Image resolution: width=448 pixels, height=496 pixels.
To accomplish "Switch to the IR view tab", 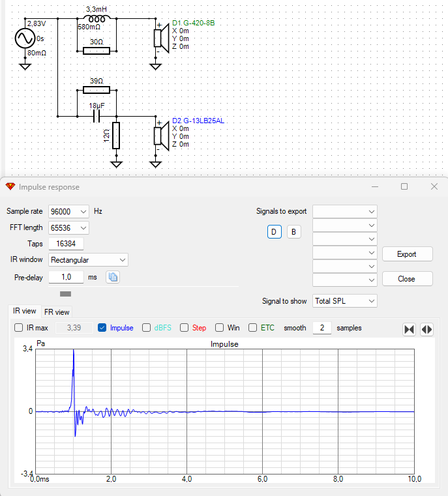I will (x=24, y=311).
